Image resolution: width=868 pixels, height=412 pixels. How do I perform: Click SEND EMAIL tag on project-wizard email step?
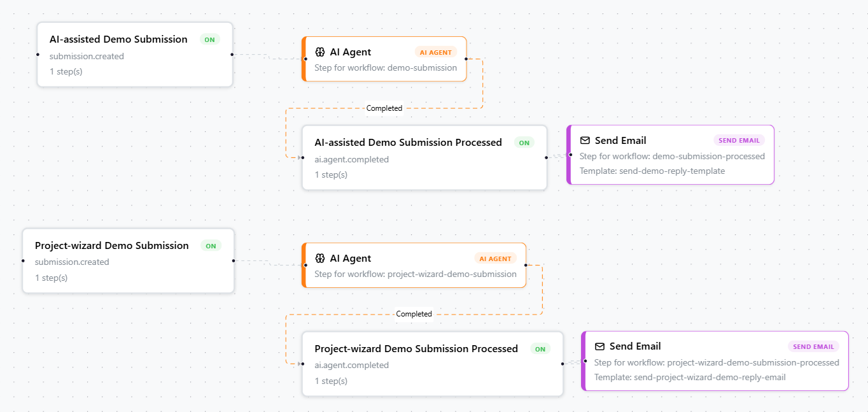coord(813,346)
